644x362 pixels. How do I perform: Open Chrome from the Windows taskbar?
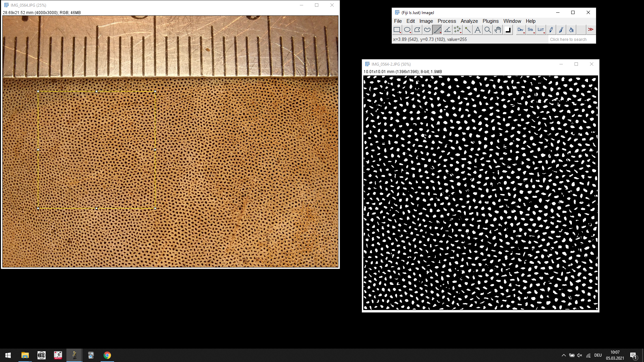107,355
